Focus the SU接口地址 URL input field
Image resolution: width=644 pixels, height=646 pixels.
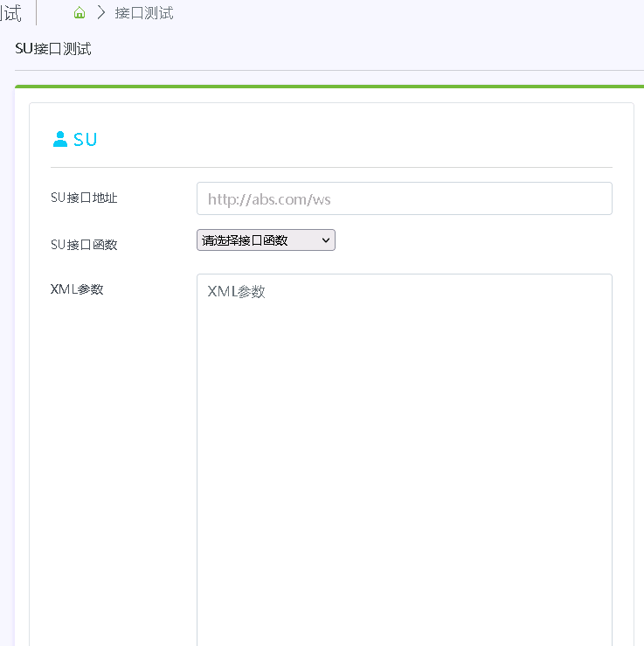click(405, 198)
